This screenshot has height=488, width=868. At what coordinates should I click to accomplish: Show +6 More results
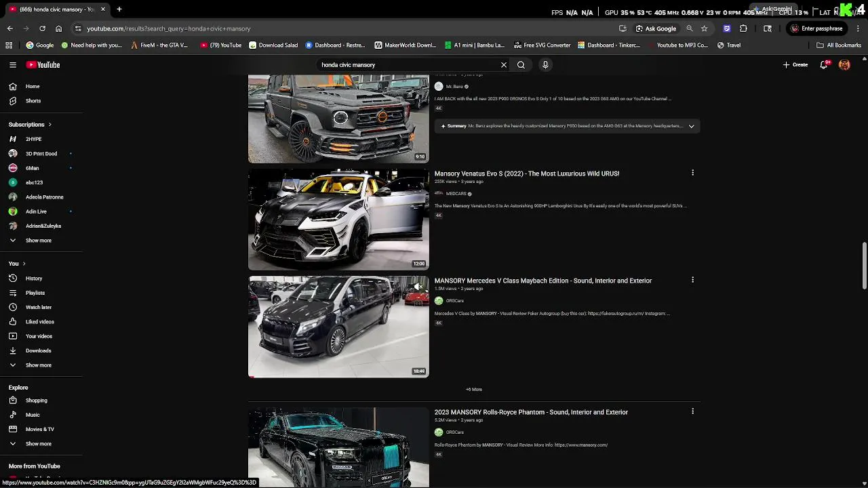coord(474,389)
